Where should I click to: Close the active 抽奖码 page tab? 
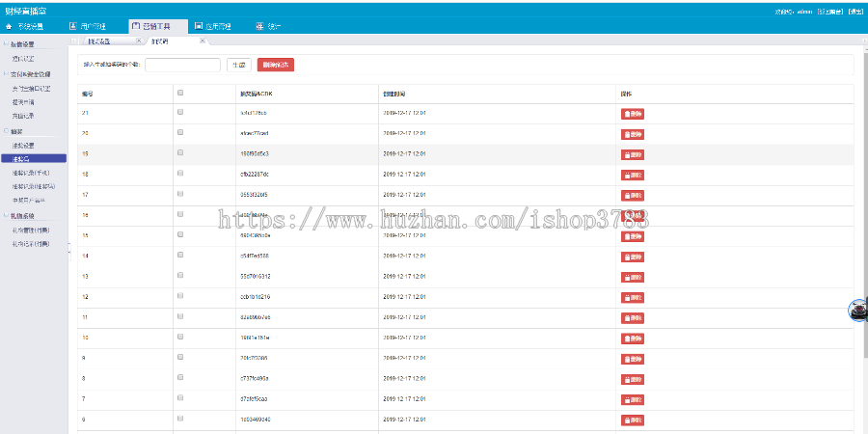(203, 41)
